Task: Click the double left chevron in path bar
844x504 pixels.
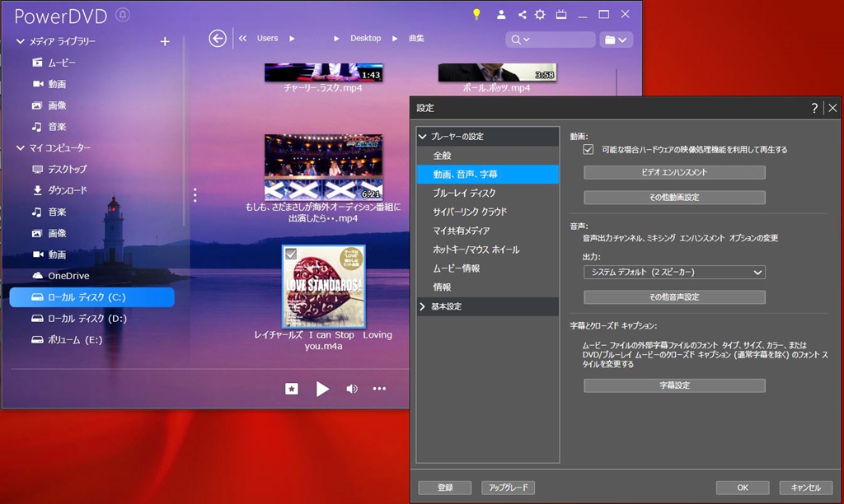Action: tap(243, 38)
